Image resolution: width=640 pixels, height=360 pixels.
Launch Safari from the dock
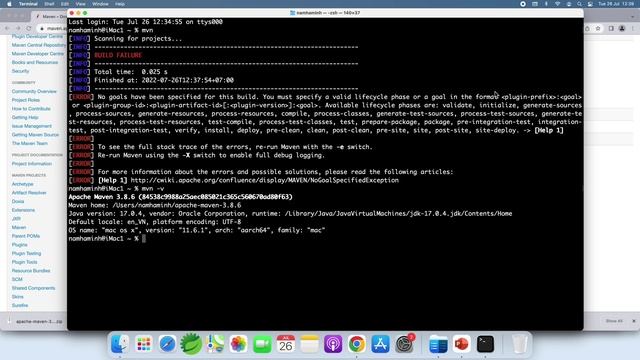[x=167, y=344]
